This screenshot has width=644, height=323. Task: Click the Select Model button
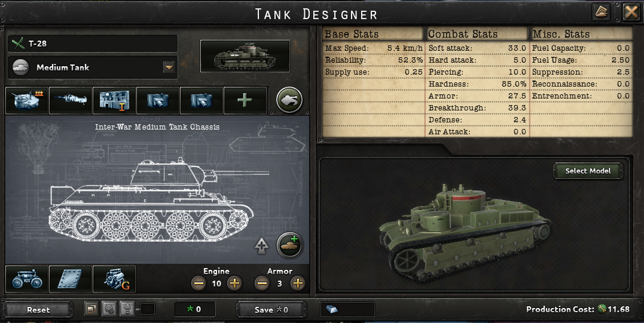tap(588, 171)
